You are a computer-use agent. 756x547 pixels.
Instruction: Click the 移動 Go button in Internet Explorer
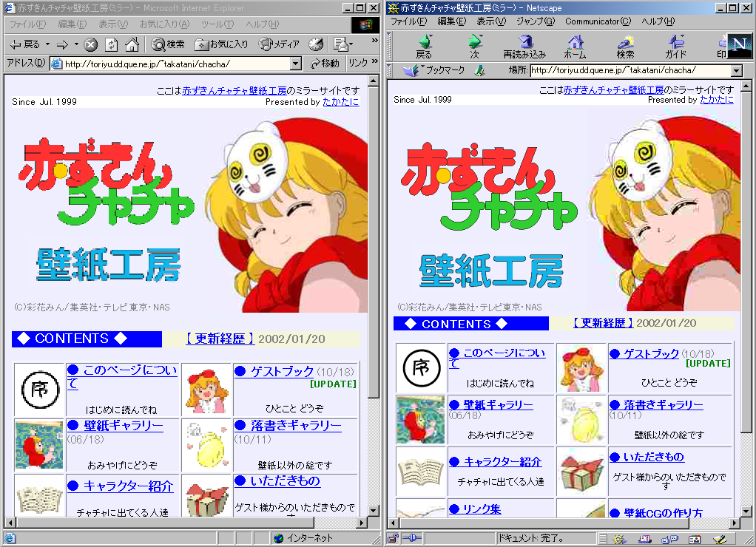pyautogui.click(x=325, y=63)
